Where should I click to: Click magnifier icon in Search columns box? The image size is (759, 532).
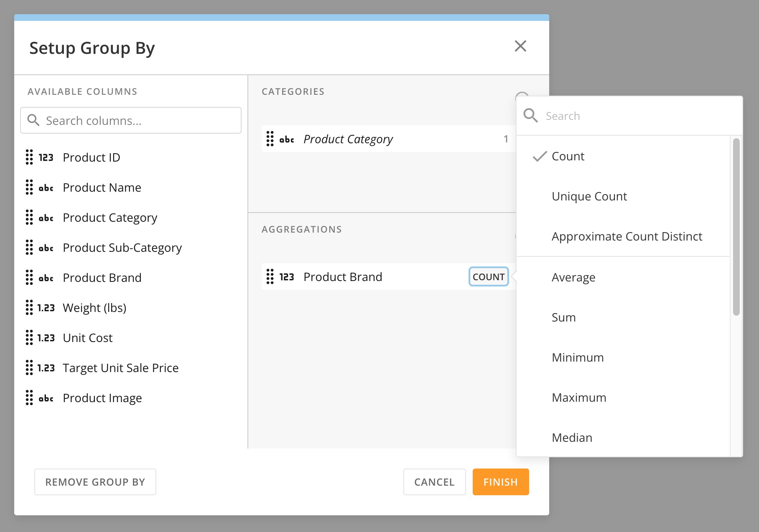pos(33,121)
